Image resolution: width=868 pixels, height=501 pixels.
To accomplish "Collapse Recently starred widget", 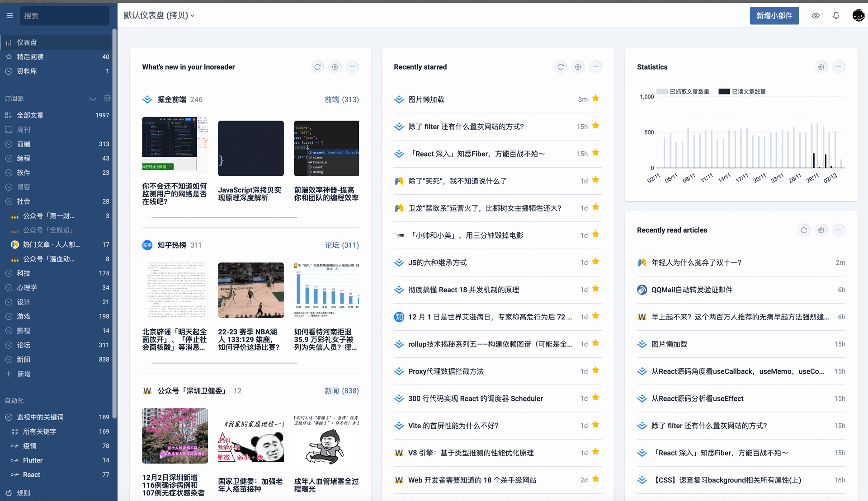I will tap(595, 67).
